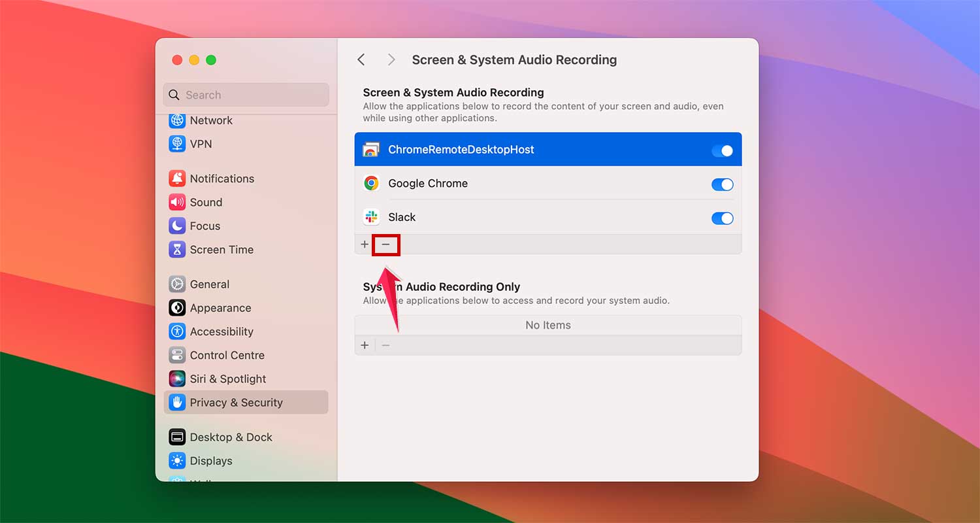Select Accessibility in the sidebar
This screenshot has width=980, height=523.
coord(221,331)
